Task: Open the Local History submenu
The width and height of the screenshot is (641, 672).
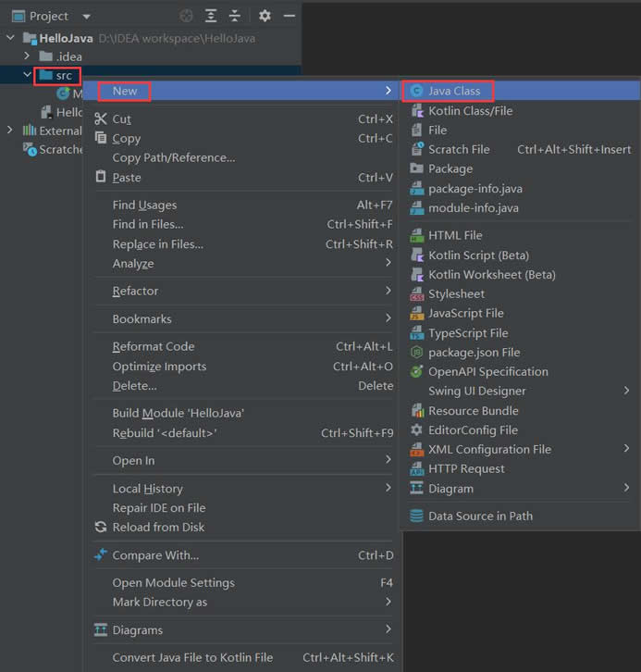Action: 242,489
